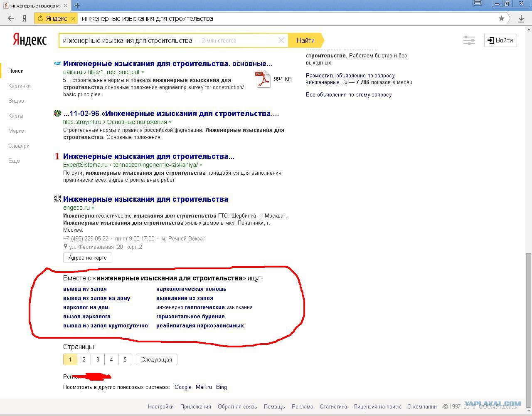Expand dropdown arrow after 'Основные положения' URL

tap(170, 122)
